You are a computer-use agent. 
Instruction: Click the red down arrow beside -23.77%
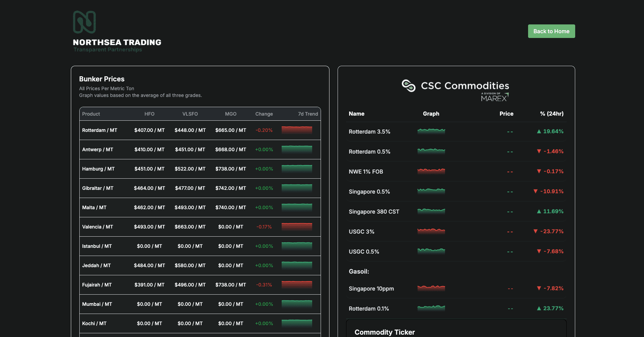pos(536,231)
